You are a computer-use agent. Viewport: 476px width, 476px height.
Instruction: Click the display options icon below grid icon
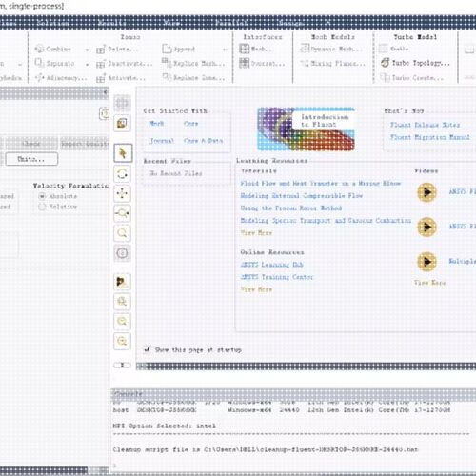point(123,123)
